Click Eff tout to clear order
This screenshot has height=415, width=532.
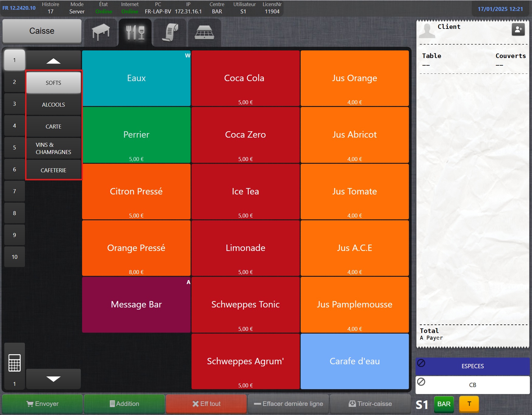coord(206,404)
